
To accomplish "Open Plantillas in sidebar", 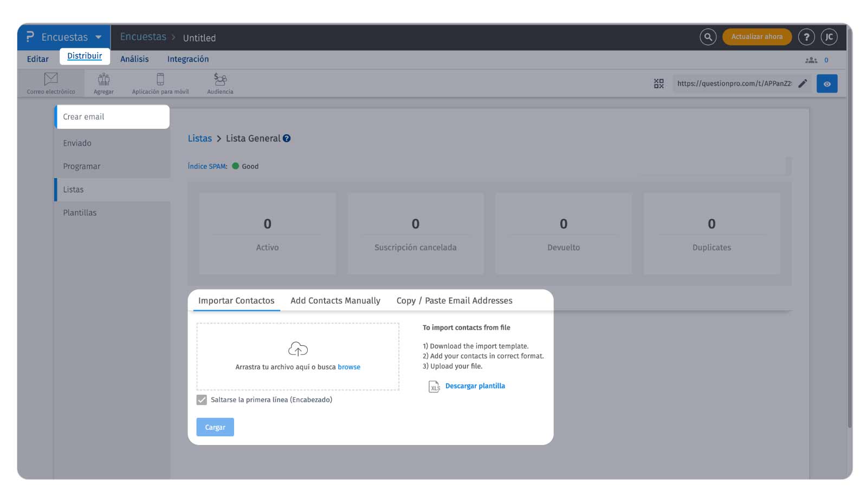I will [112, 213].
